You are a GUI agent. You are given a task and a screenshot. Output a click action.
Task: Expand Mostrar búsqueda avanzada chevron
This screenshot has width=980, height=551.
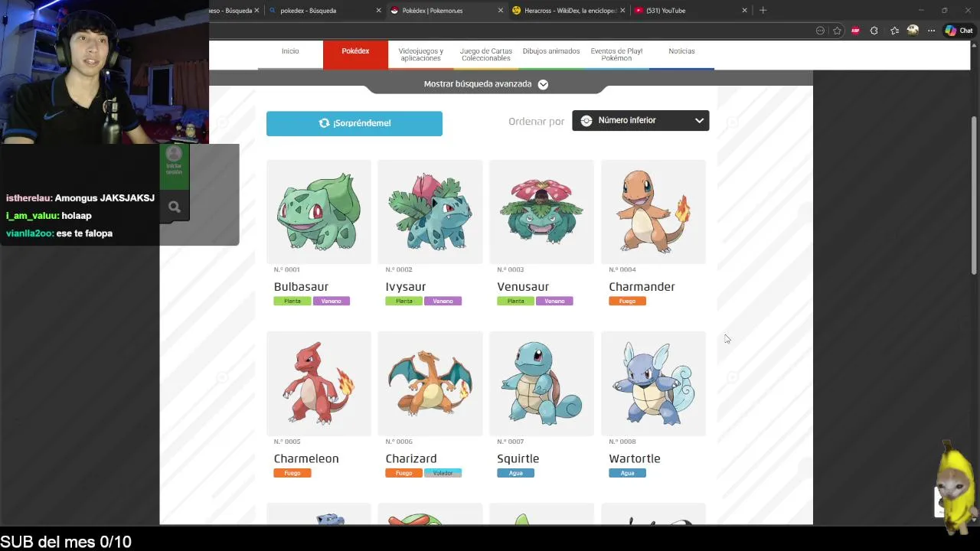click(x=543, y=84)
